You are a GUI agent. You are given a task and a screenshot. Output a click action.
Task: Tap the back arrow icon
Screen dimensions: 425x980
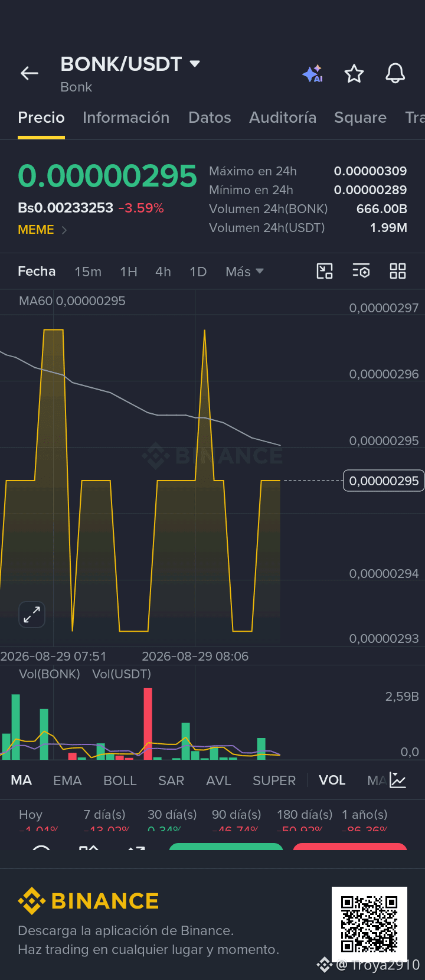click(30, 73)
